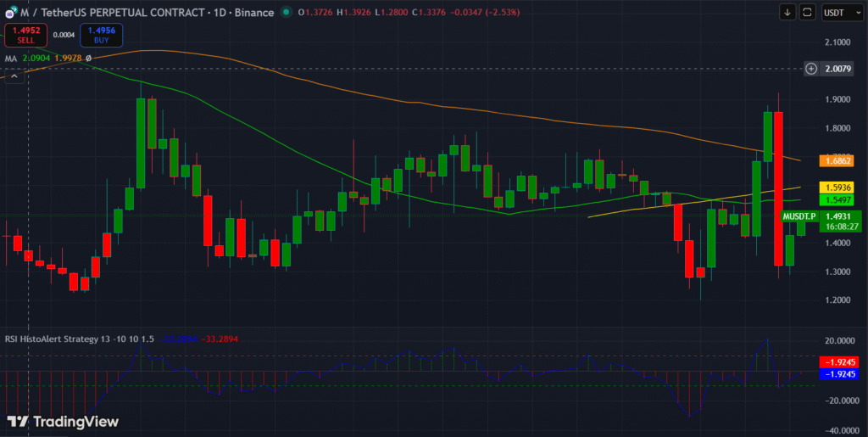
Task: Collapse the indicator legend with chevron
Action: point(13,76)
